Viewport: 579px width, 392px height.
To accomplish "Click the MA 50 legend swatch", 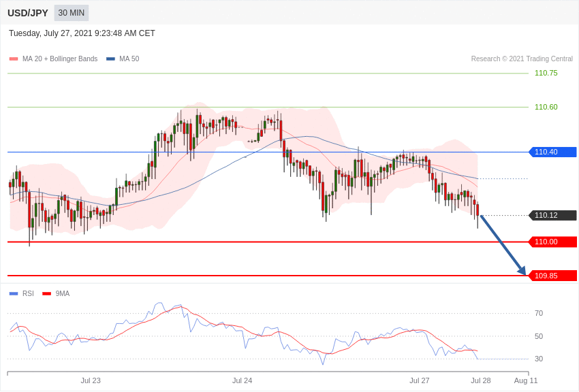I will 110,59.
